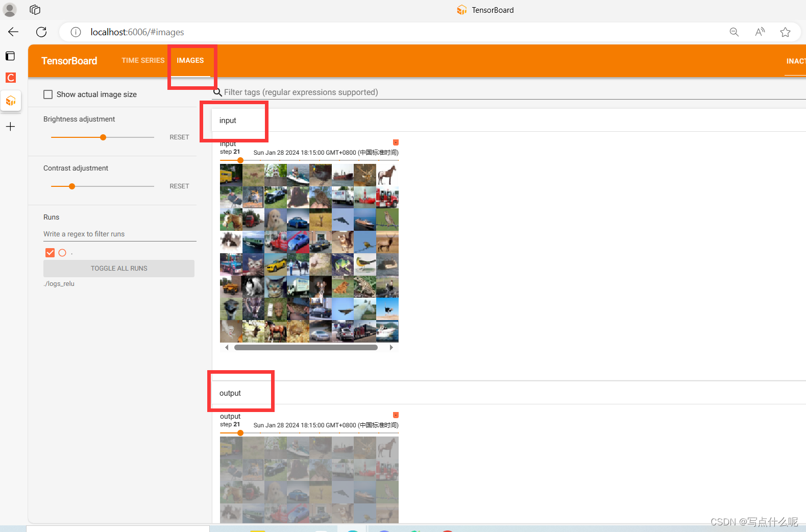Click the browser zoom magnifier icon
This screenshot has width=806, height=532.
pos(734,32)
